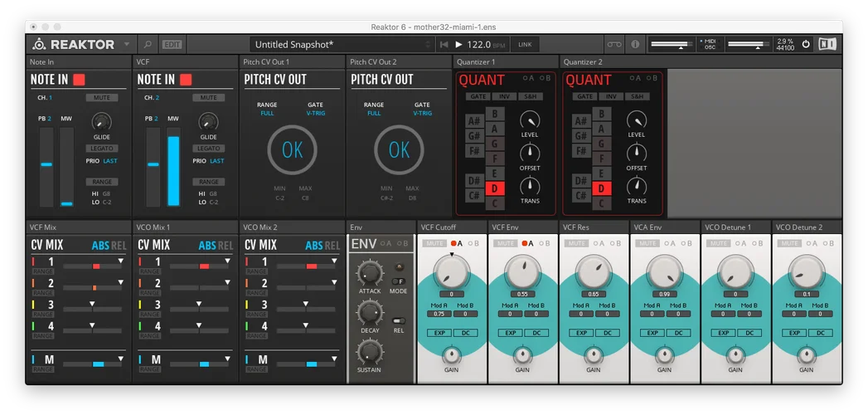Image resolution: width=868 pixels, height=415 pixels.
Task: Click the SUSTAIN knob in Env
Action: tap(371, 352)
